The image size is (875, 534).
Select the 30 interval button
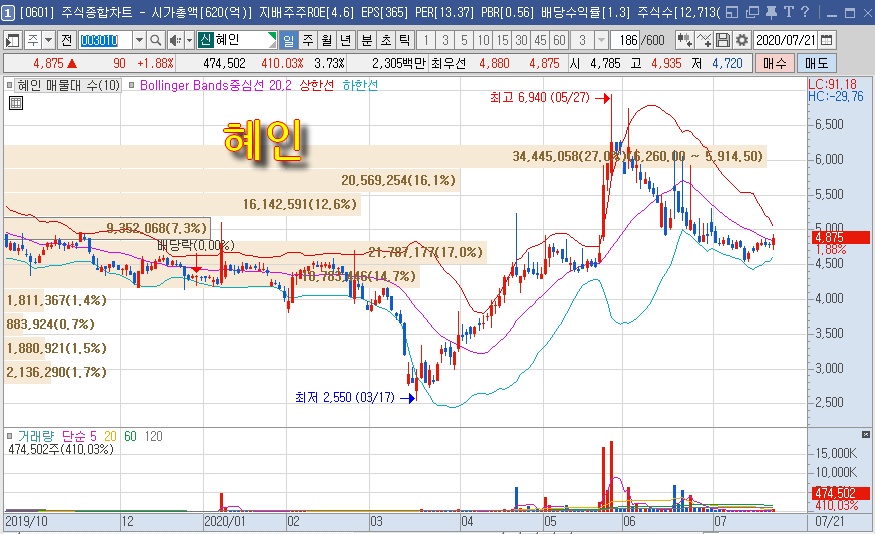coord(521,40)
